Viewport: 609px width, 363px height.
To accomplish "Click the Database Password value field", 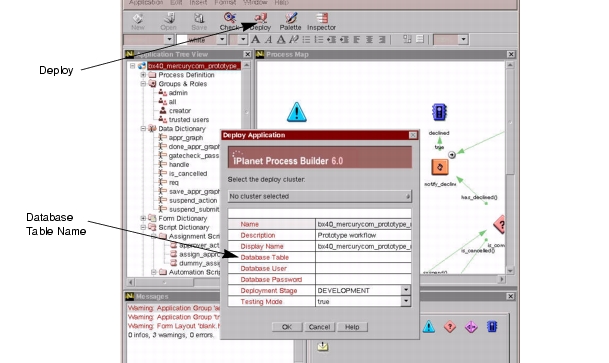I will pyautogui.click(x=363, y=280).
